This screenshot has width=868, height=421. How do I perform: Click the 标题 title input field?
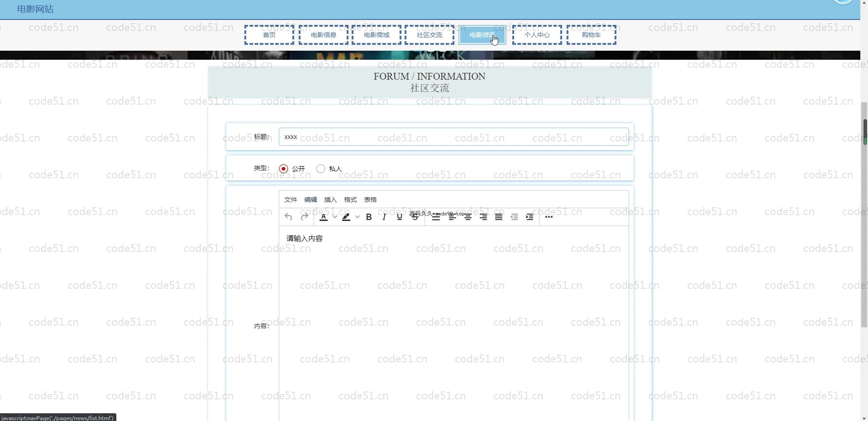[x=453, y=137]
